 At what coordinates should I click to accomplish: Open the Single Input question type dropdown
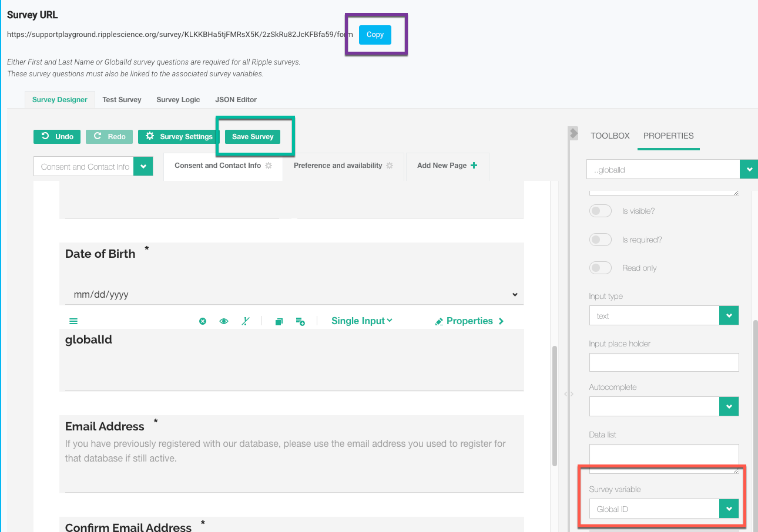(361, 321)
